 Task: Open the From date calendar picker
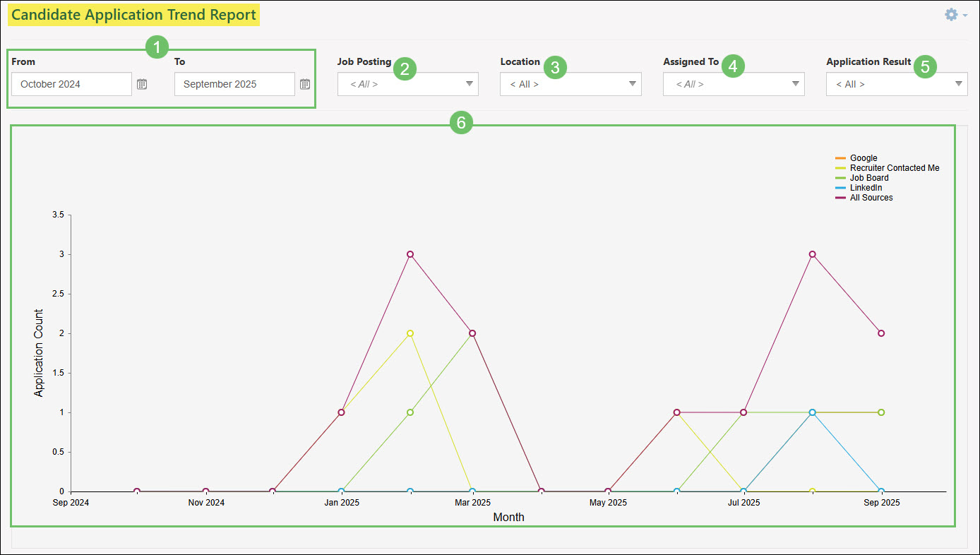point(142,83)
